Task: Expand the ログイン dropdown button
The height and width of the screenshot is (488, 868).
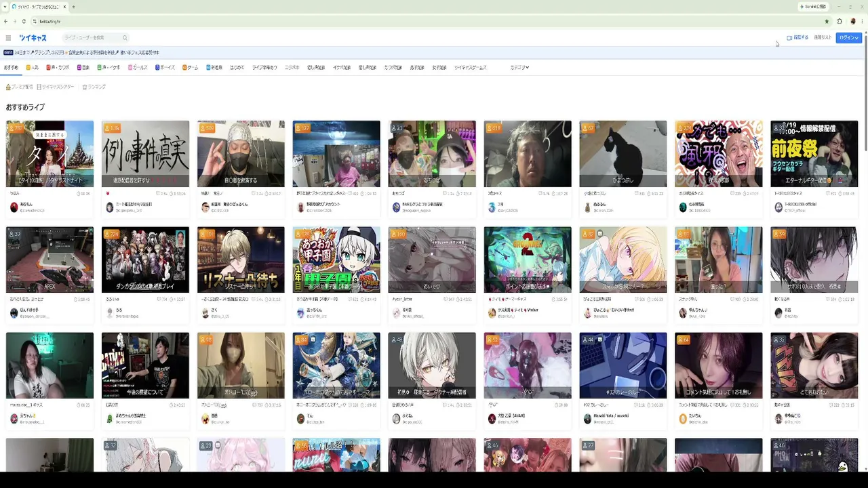Action: (x=848, y=38)
